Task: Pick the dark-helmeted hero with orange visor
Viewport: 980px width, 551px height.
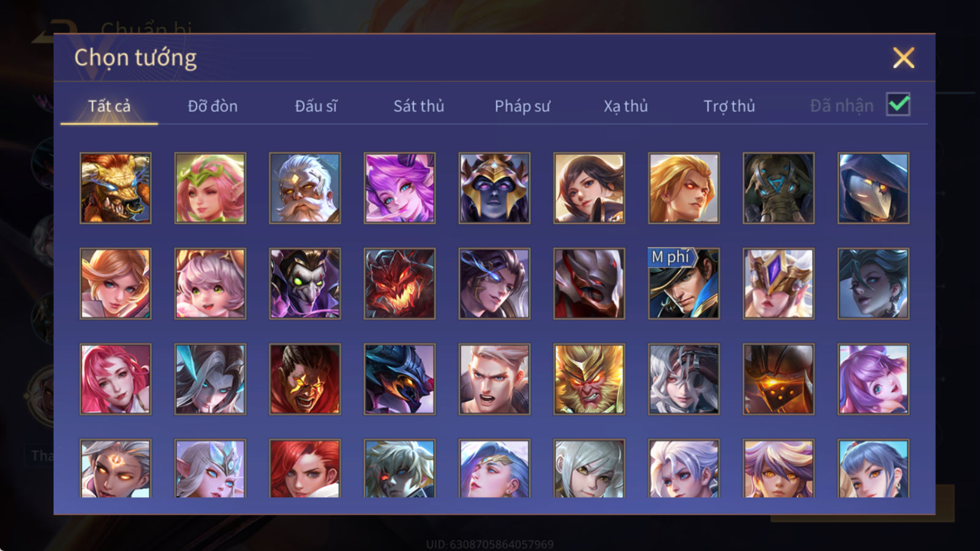Action: 778,379
